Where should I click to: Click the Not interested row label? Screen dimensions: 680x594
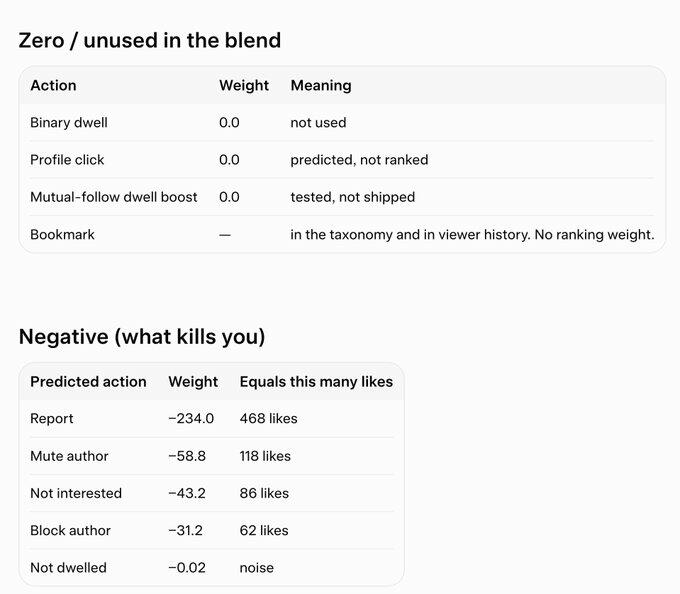(x=76, y=493)
